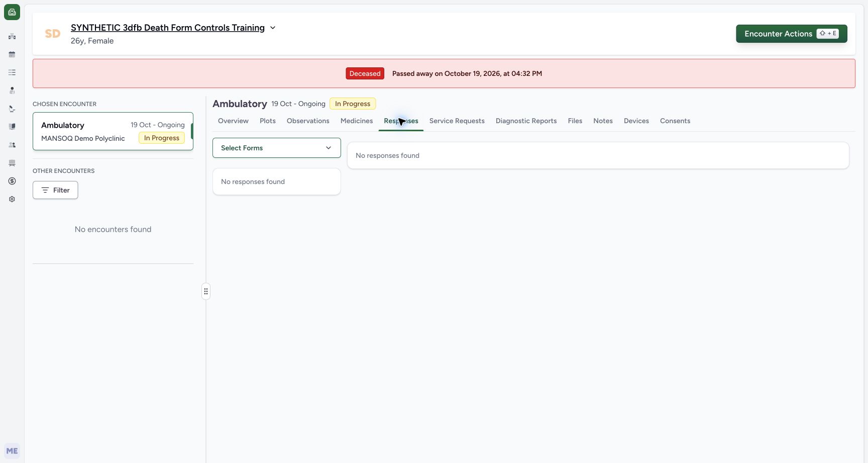
Task: Switch to the Consents tab
Action: click(675, 121)
